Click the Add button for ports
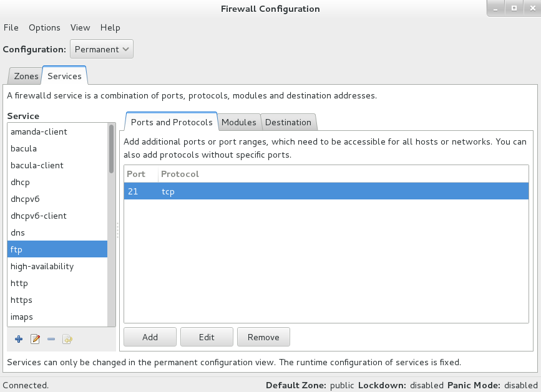The width and height of the screenshot is (541, 392). pos(149,337)
